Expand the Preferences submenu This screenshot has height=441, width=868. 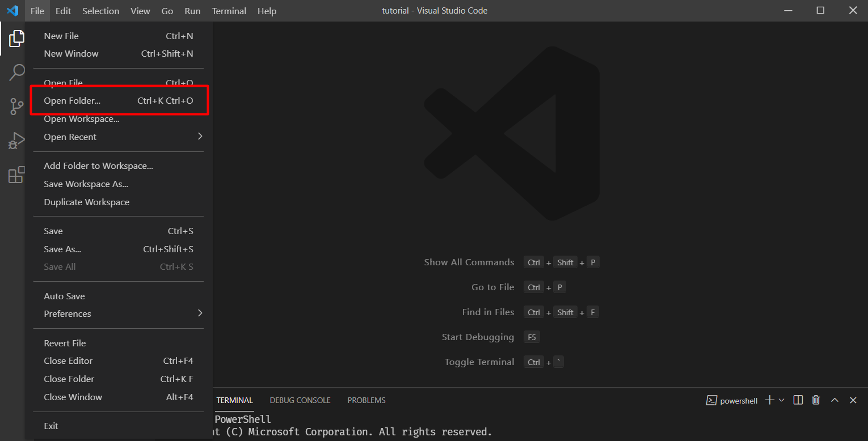click(x=119, y=314)
